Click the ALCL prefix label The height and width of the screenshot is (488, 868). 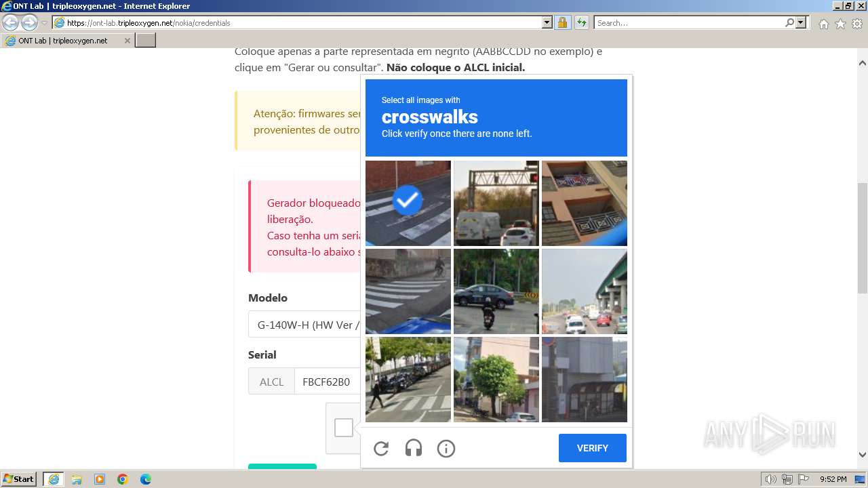pyautogui.click(x=271, y=382)
